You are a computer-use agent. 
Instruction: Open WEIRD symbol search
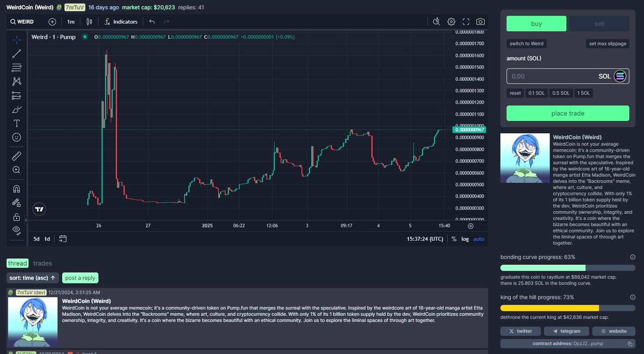[x=23, y=22]
